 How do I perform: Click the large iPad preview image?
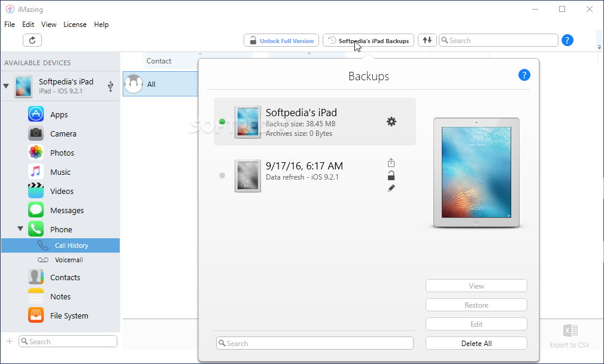(476, 173)
